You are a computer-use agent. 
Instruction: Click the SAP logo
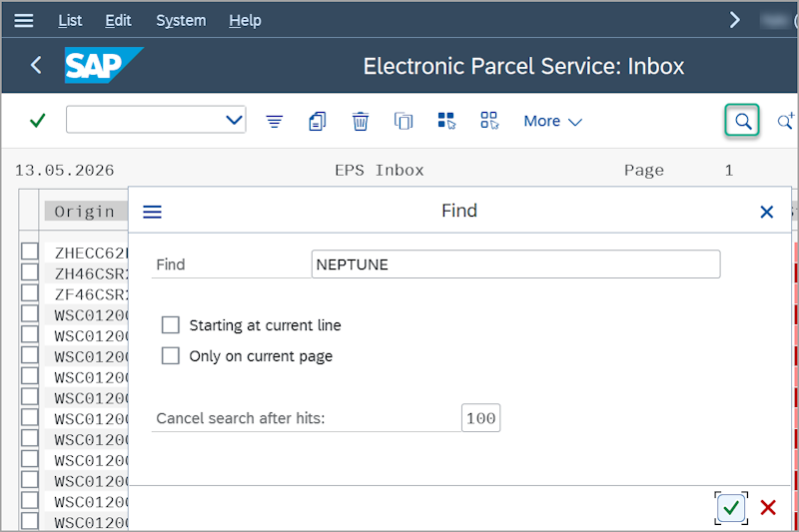pyautogui.click(x=104, y=65)
